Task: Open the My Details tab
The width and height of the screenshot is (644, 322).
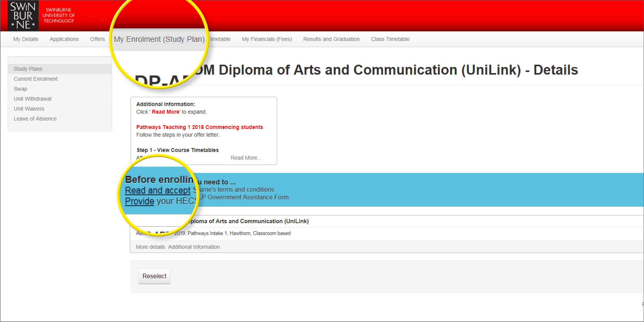Action: pos(26,39)
